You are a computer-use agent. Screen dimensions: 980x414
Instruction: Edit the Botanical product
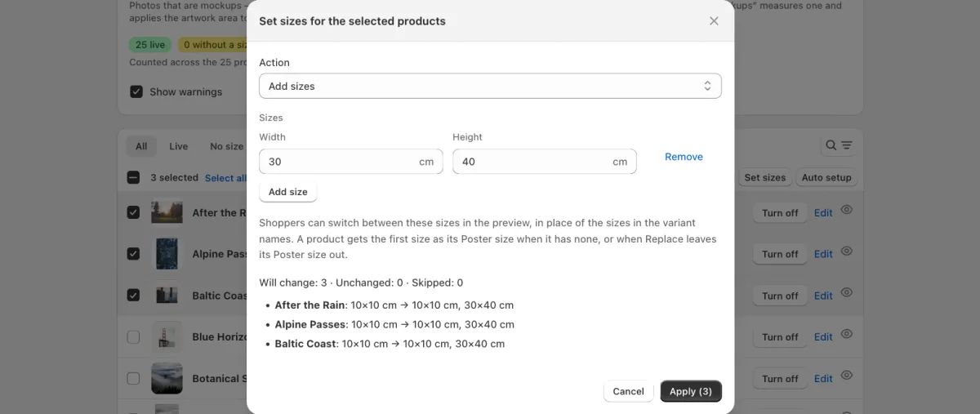823,378
